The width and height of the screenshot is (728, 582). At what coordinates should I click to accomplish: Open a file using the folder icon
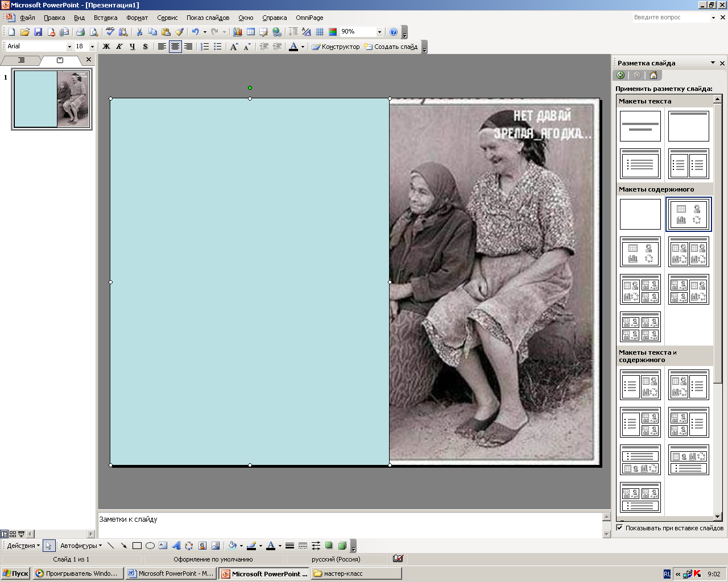point(24,32)
